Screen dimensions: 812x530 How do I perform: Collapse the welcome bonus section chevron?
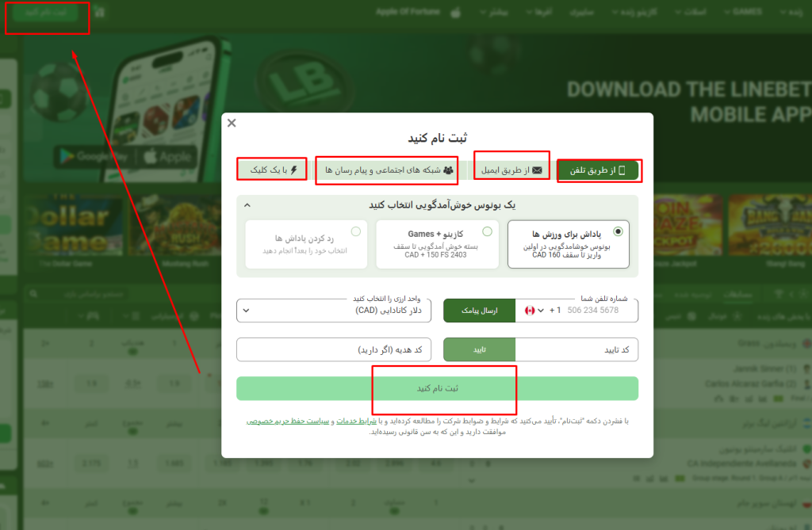tap(247, 205)
